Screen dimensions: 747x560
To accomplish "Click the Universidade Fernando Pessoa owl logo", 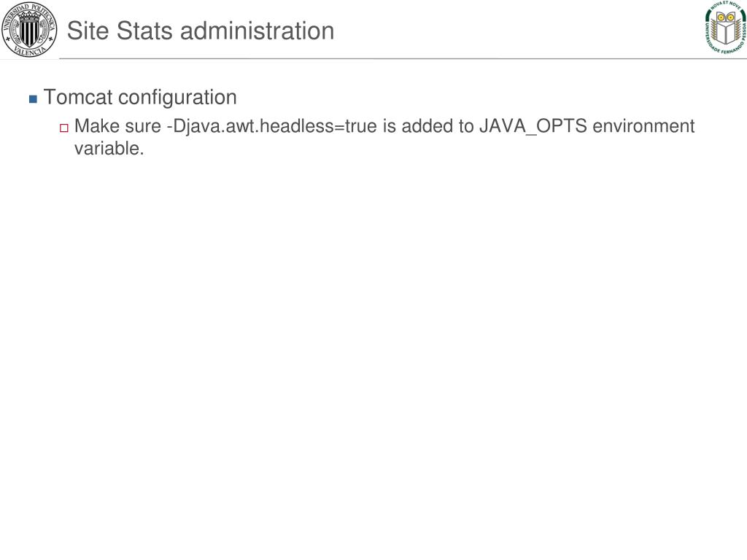I will coord(726,28).
